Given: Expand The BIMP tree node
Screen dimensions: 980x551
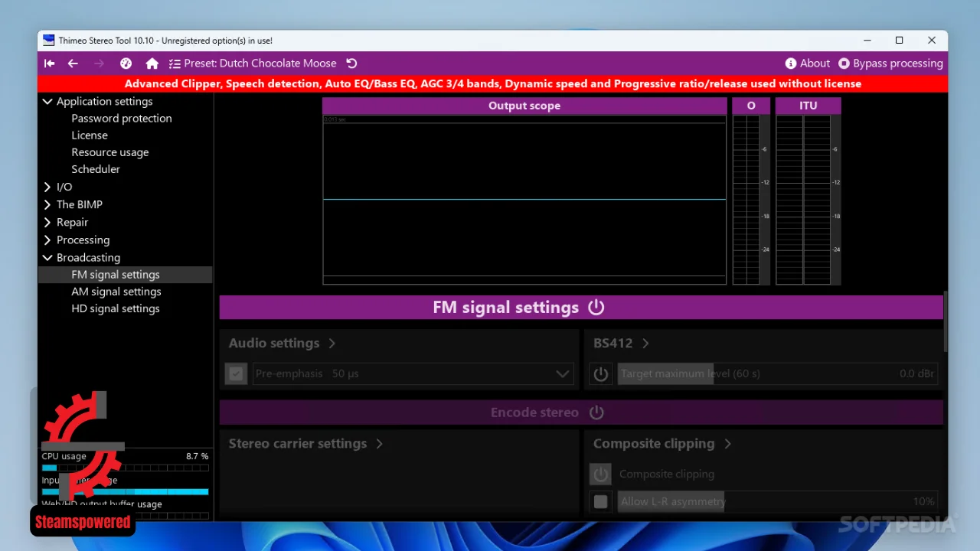Looking at the screenshot, I should pos(47,204).
